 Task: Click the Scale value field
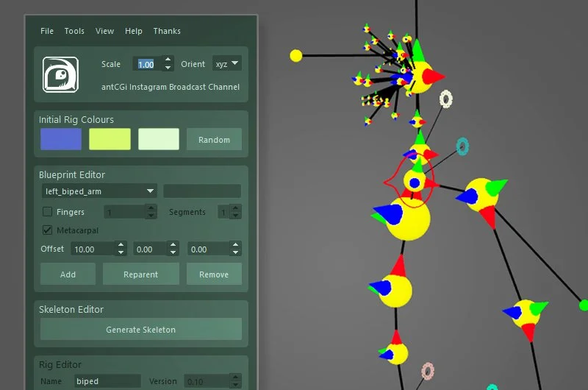[148, 64]
